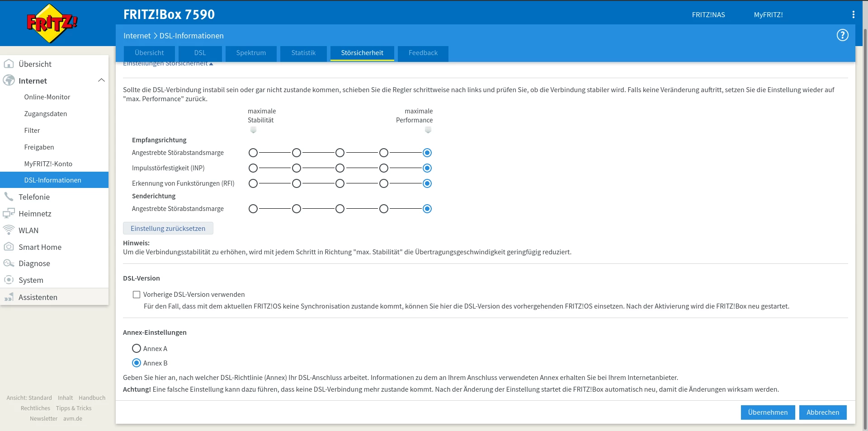Screen dimensions: 868x431
Task: Click the Internet globe icon
Action: (x=9, y=80)
